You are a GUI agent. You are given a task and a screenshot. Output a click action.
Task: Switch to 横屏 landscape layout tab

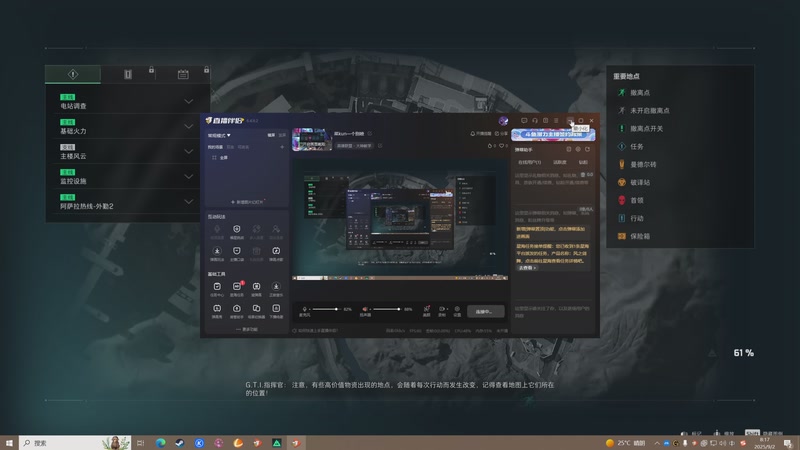click(x=271, y=135)
